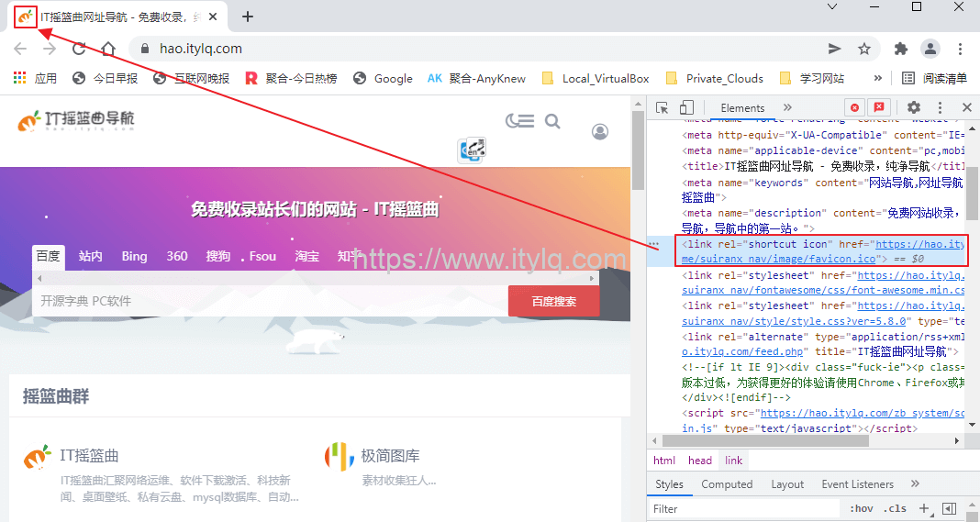980x522 pixels.
Task: Open the style.css?ver=5.8.0 link
Action: [794, 321]
